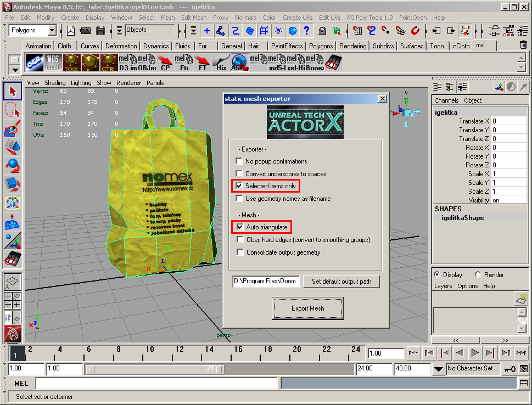Click the ActorX ASE shelf icon
The width and height of the screenshot is (532, 405).
coord(239,63)
